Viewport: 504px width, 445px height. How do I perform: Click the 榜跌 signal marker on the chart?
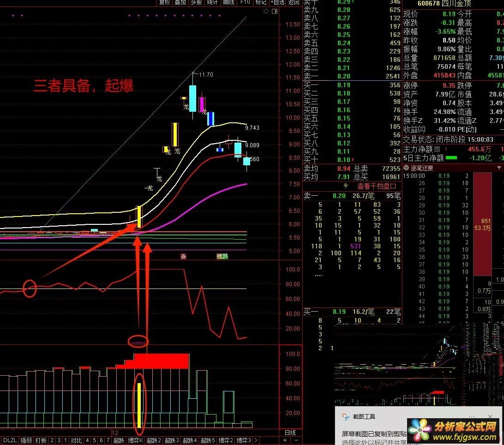coord(222,256)
